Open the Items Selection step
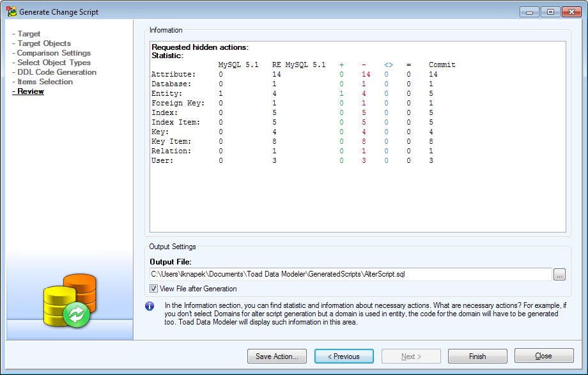Screen dimensions: 588x375 [45, 82]
